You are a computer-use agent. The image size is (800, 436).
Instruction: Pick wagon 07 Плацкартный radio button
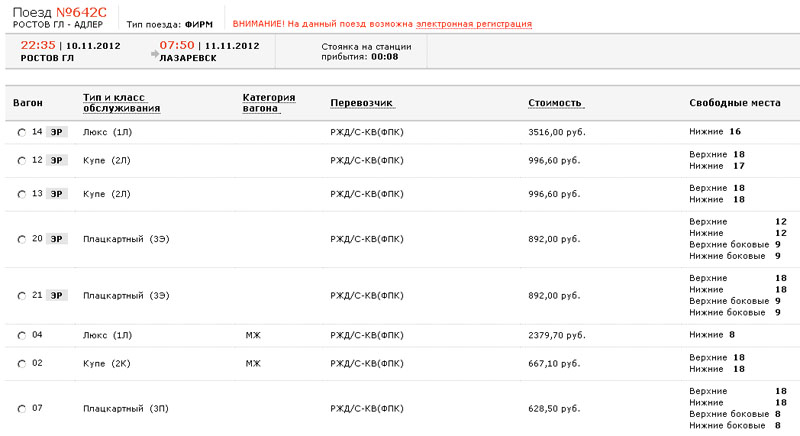click(x=22, y=408)
